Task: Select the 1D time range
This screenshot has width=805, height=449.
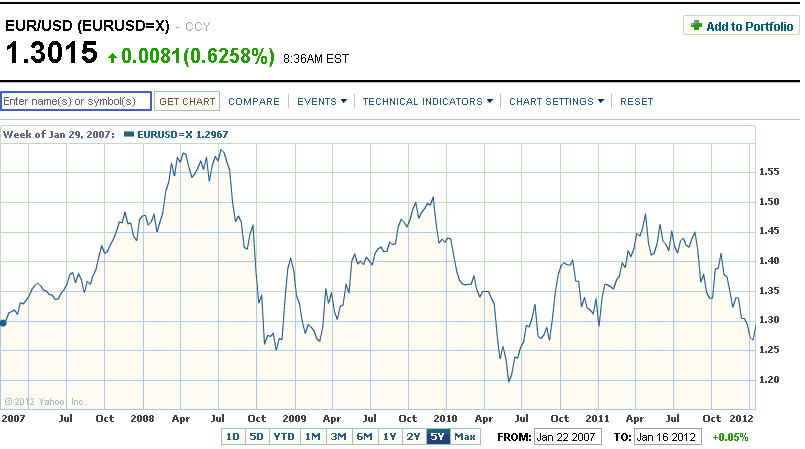Action: coord(233,437)
